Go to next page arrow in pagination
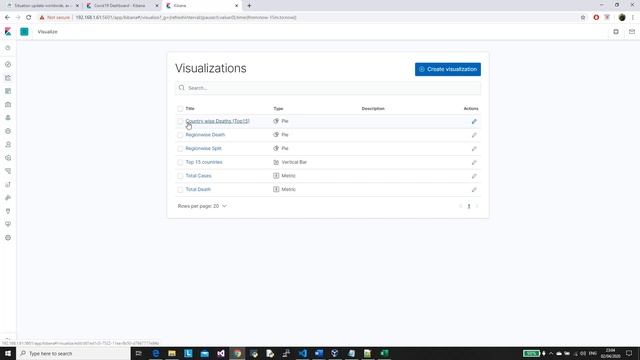 [x=477, y=206]
